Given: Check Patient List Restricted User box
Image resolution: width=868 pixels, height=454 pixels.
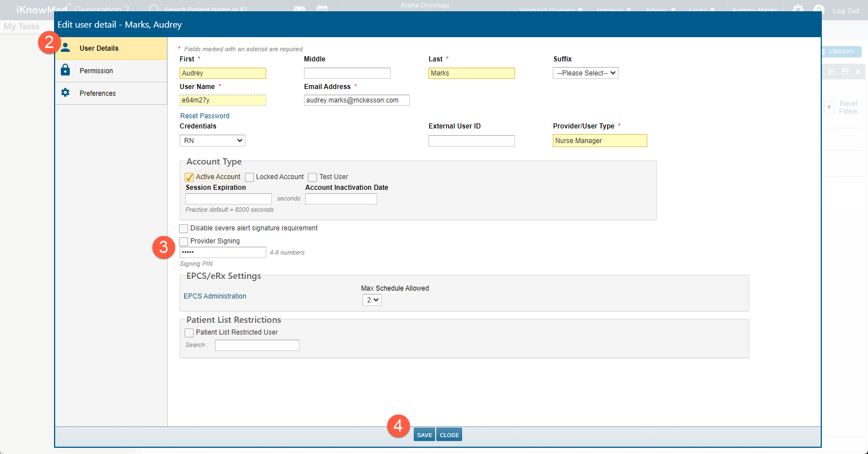Looking at the screenshot, I should [189, 333].
